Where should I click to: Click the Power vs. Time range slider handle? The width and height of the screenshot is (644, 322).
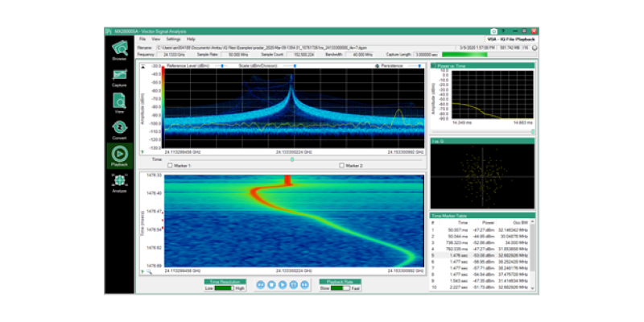533,131
